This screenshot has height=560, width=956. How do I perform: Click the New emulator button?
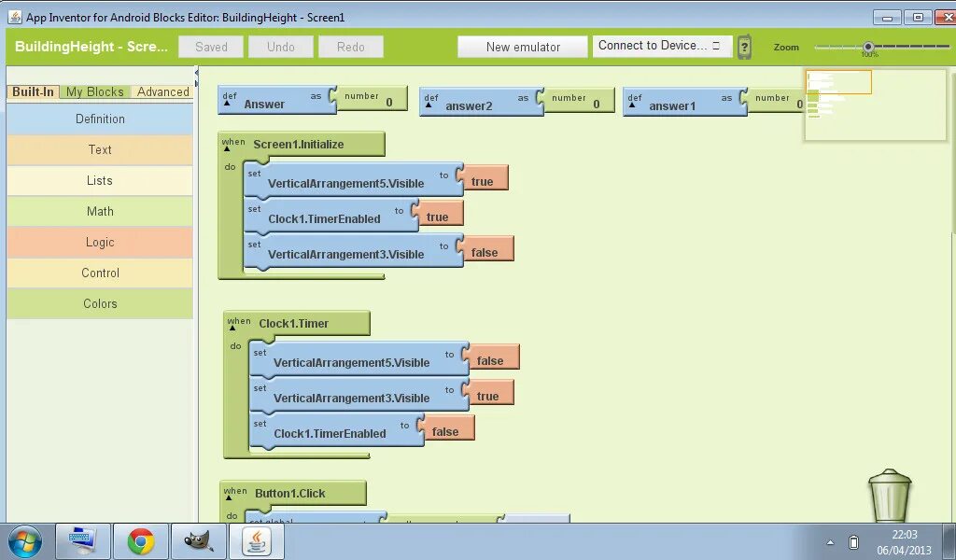point(523,47)
